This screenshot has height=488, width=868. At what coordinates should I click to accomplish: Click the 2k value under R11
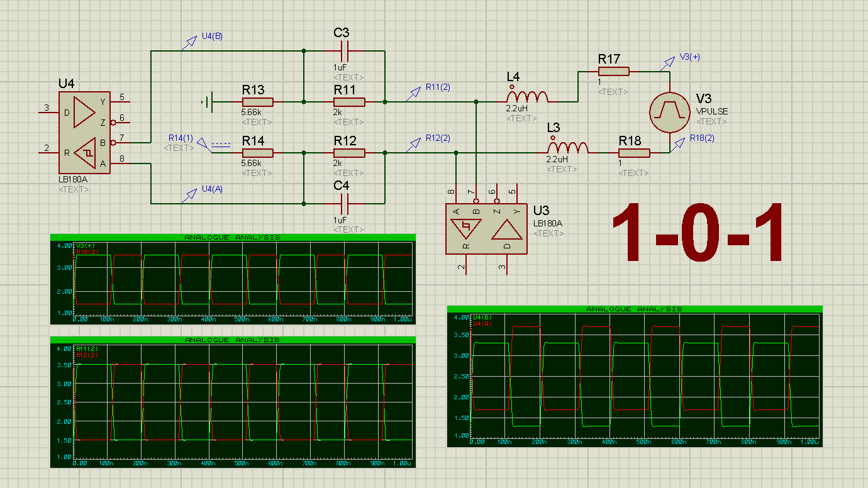[x=337, y=112]
